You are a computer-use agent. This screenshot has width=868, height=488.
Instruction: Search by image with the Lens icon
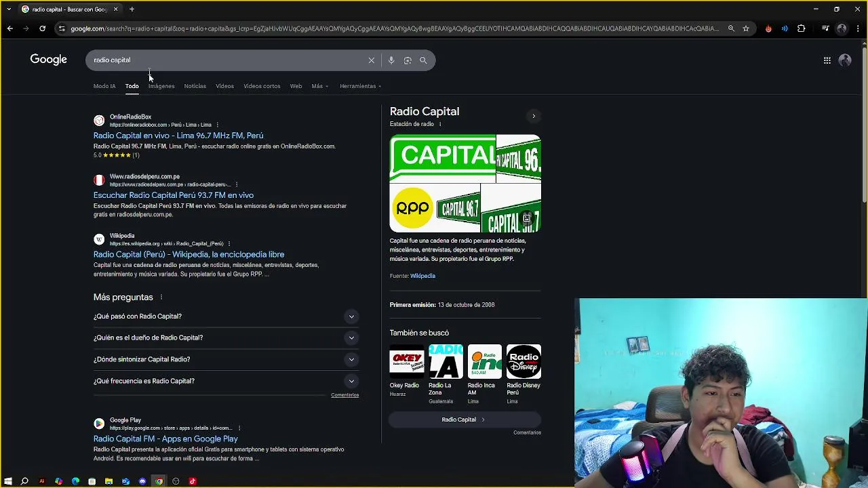[x=408, y=60]
